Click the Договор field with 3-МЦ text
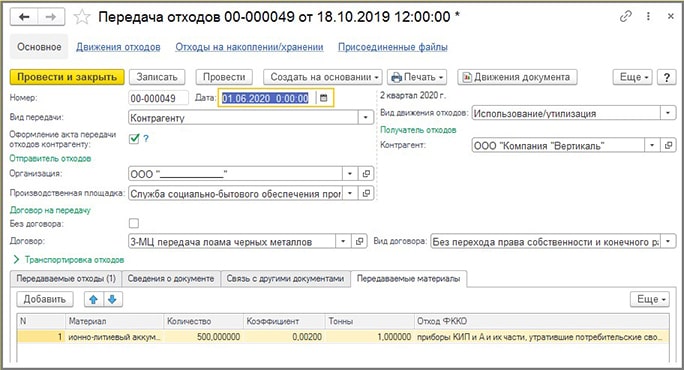This screenshot has width=684, height=370. click(x=232, y=241)
